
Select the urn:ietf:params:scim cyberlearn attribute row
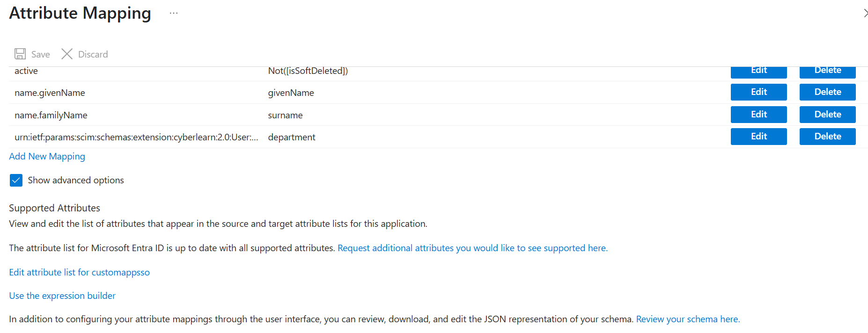click(x=438, y=137)
